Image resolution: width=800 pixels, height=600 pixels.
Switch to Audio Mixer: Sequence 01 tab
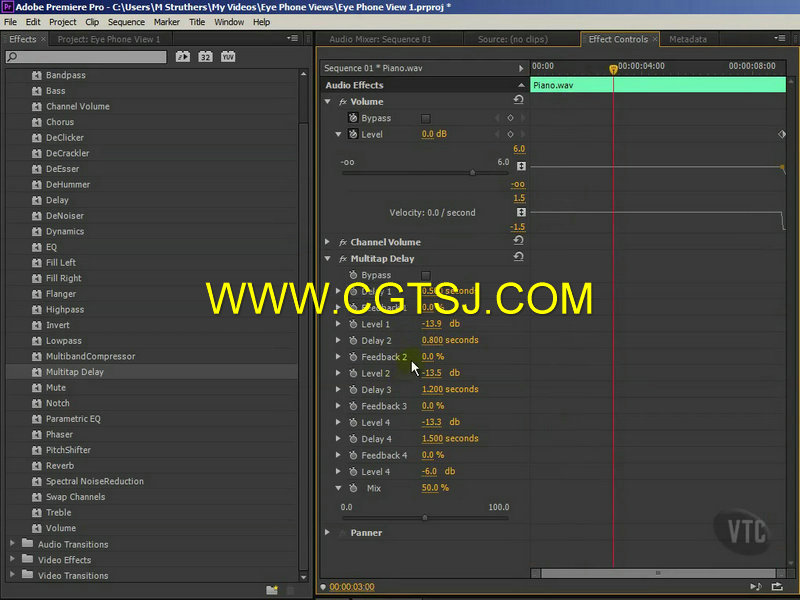point(380,39)
